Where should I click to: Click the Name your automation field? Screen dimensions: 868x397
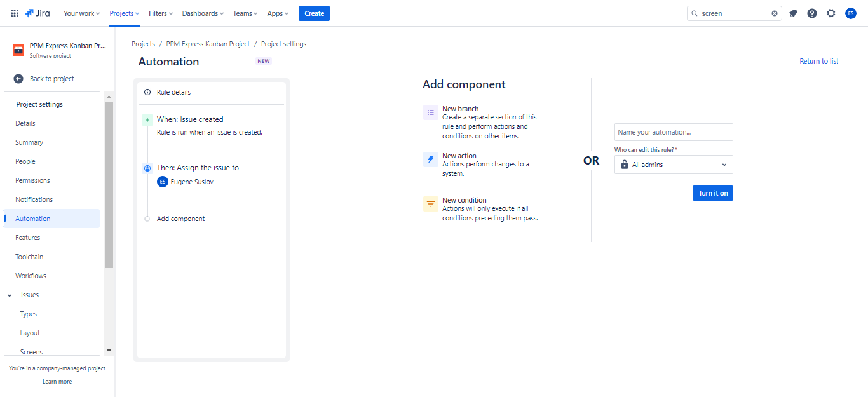[674, 132]
